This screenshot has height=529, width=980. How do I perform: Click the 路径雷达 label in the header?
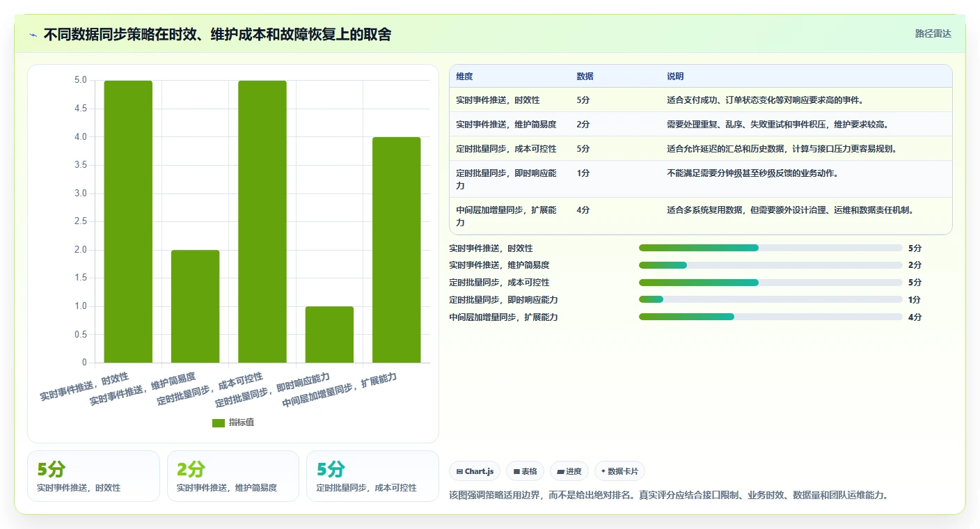tap(933, 33)
